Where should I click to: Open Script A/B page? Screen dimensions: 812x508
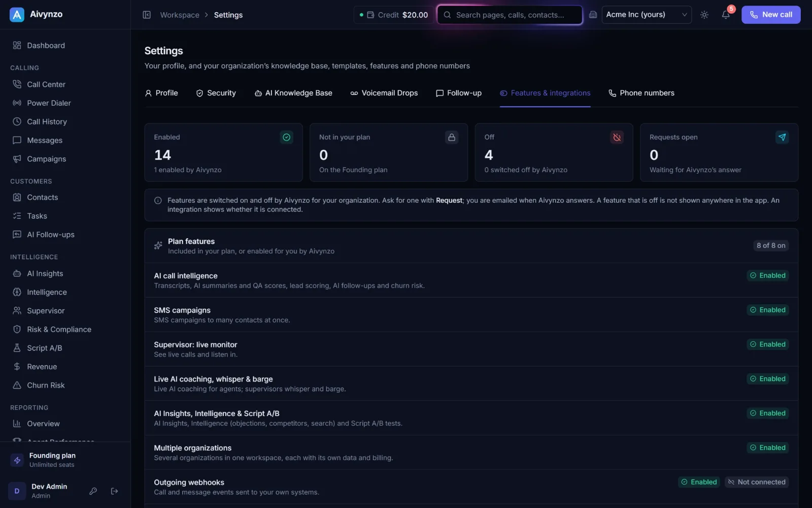[x=65, y=348]
